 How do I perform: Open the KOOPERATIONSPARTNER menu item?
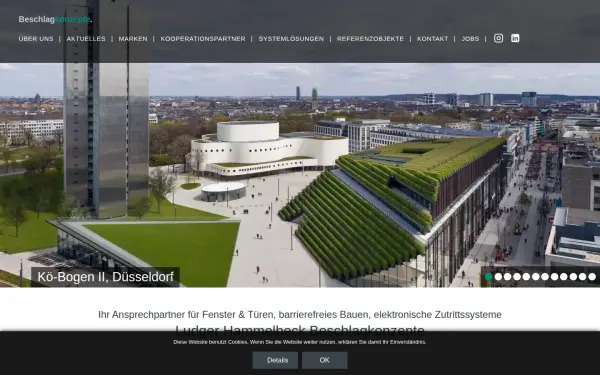click(203, 39)
